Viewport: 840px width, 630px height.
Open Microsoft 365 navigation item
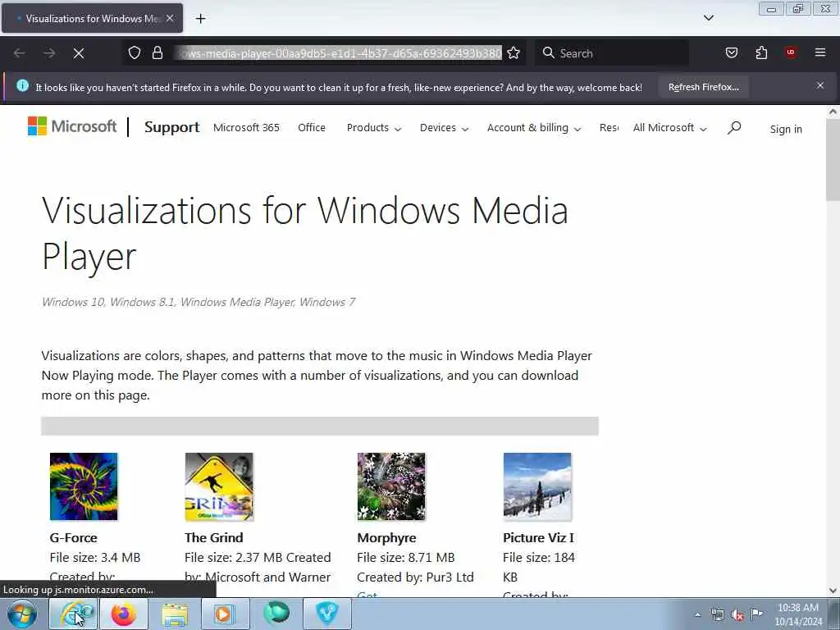click(246, 127)
